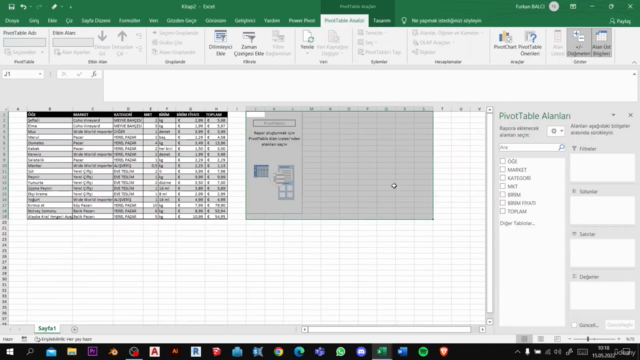Undo the last action
The image size is (640, 360).
23,7
